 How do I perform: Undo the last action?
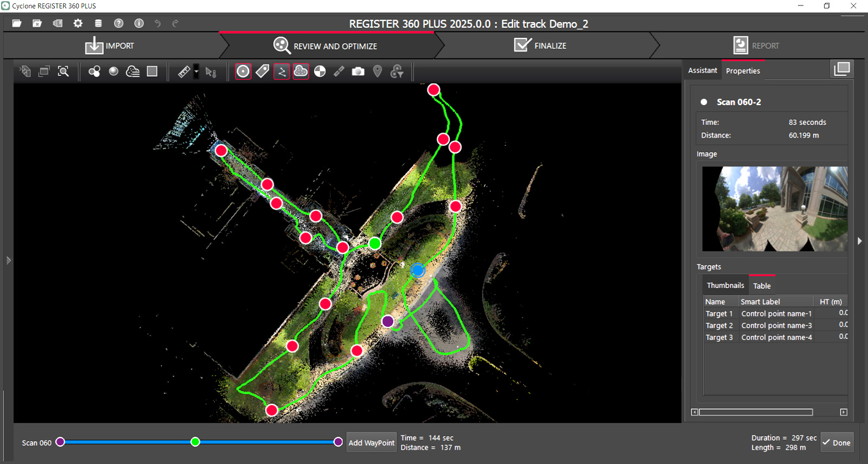[x=157, y=23]
